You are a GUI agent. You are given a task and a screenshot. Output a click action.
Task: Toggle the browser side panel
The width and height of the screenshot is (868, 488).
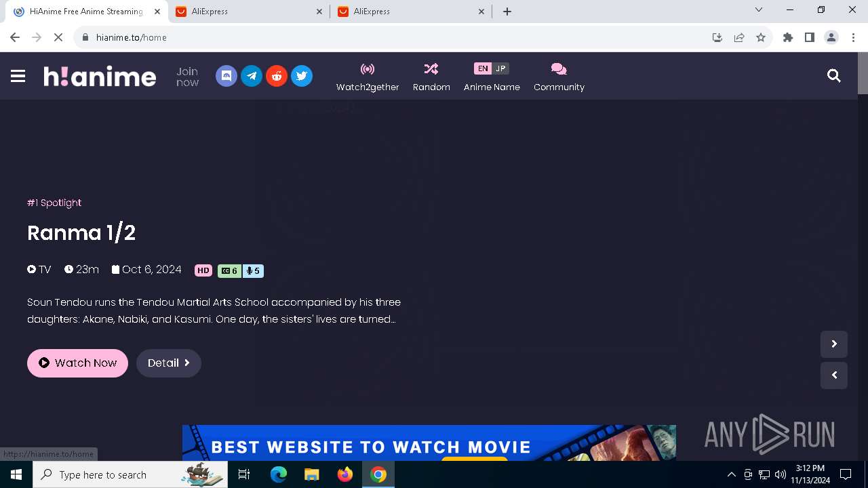point(810,37)
